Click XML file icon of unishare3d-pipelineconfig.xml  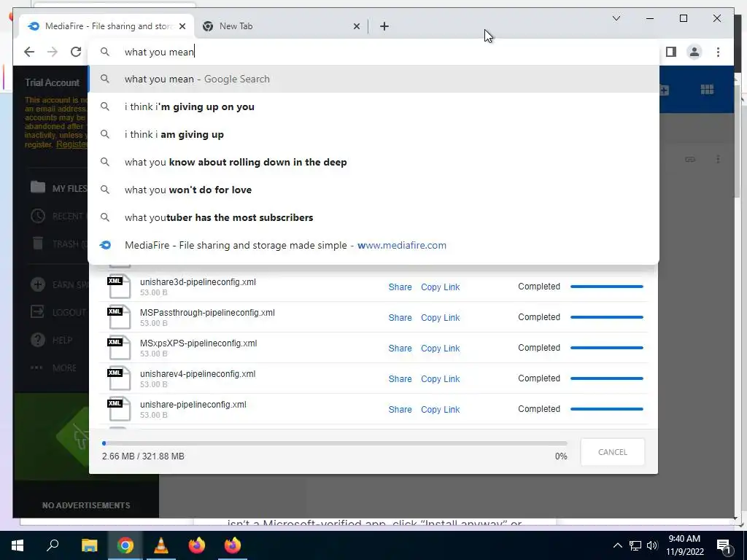[119, 287]
